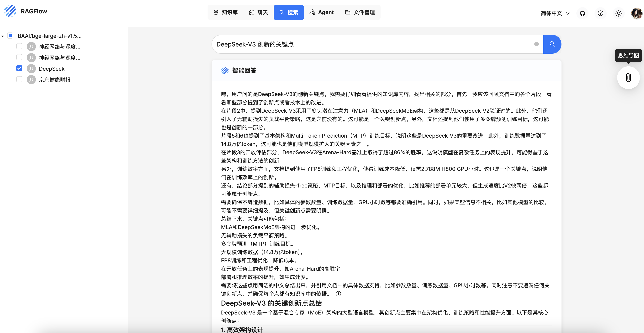
Task: Clear the search query text
Action: coord(536,44)
